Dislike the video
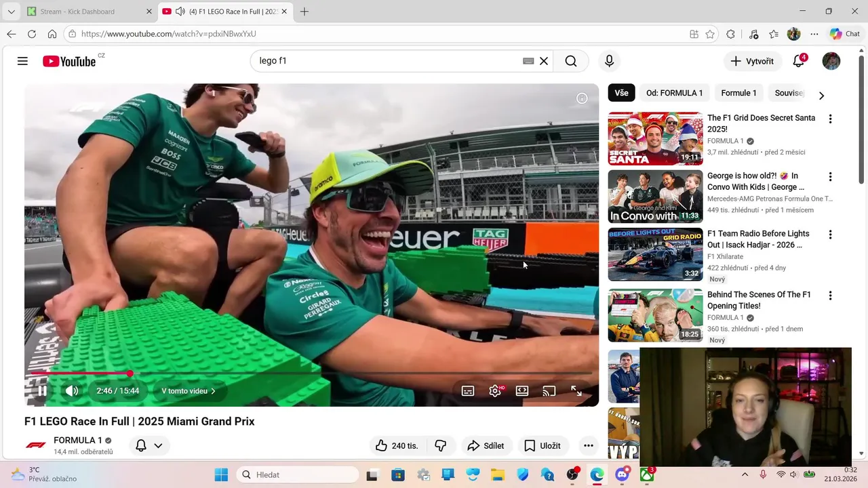Screen dimensions: 868x488 coord(441,445)
